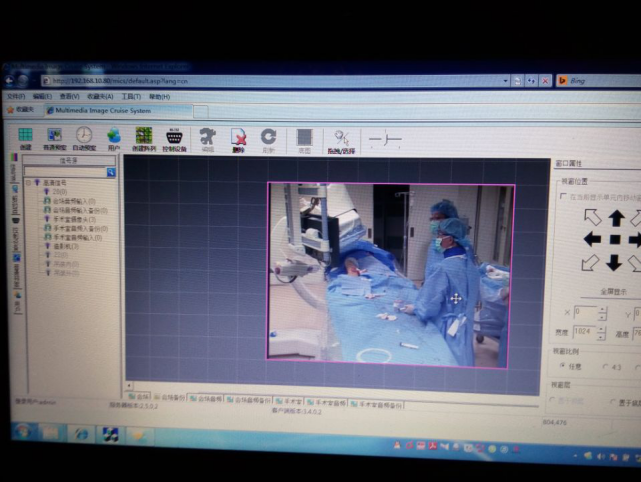
Task: Collapse the 高清信号 tree node
Action: [28, 183]
